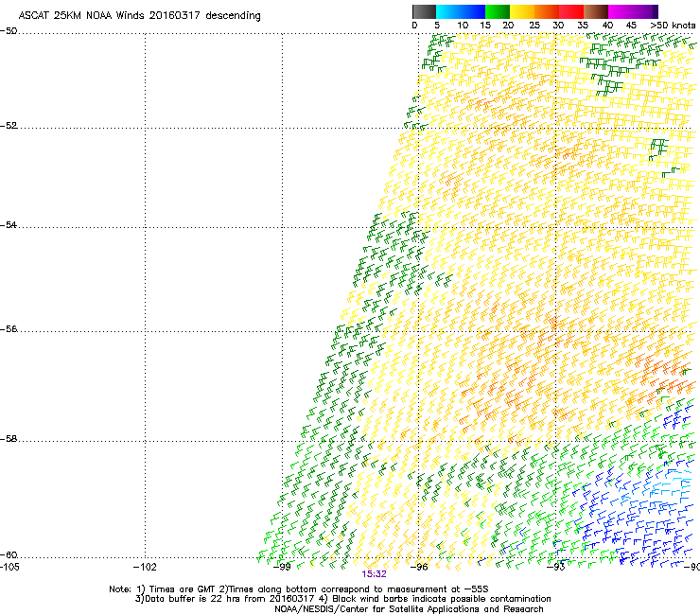Click the -105 longitude axis label
Screen dimensions: 700x615
click(9, 567)
